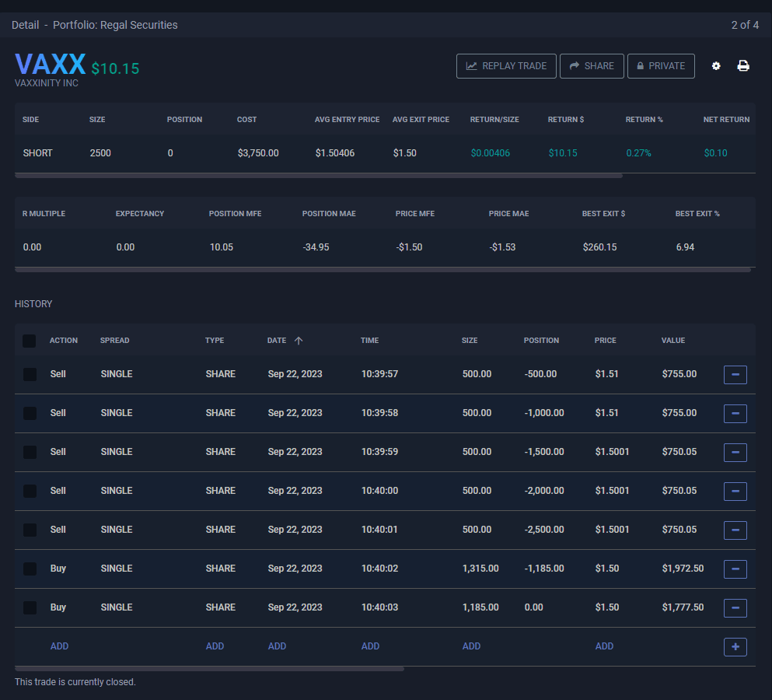Click ADD under the Price column

(x=604, y=646)
